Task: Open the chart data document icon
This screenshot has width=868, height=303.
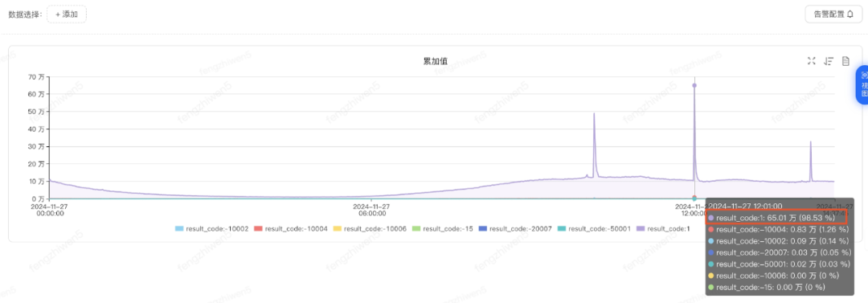Action: tap(845, 61)
